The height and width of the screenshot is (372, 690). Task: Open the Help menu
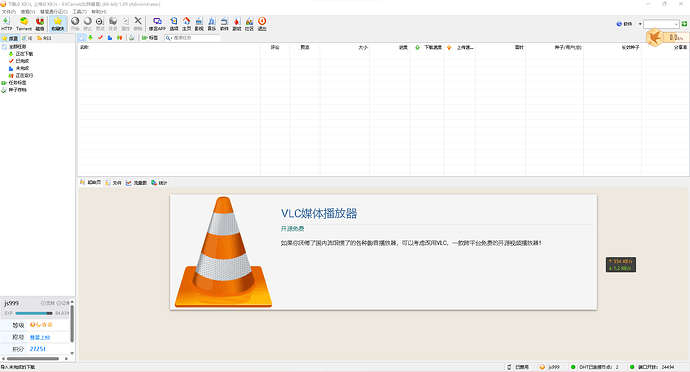point(99,11)
